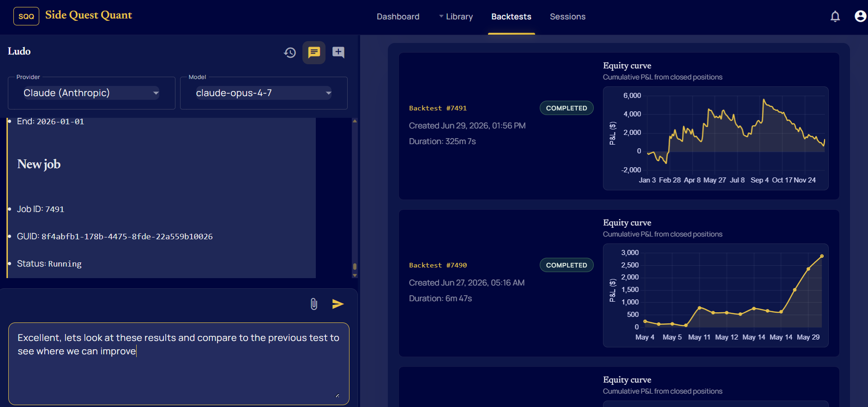Image resolution: width=868 pixels, height=407 pixels.
Task: Open the chat history clock icon
Action: [x=290, y=53]
